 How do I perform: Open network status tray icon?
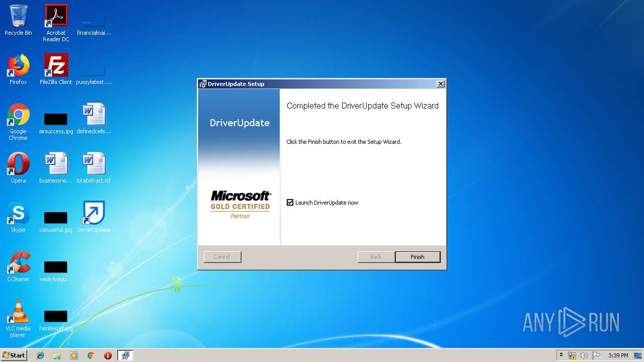point(572,355)
